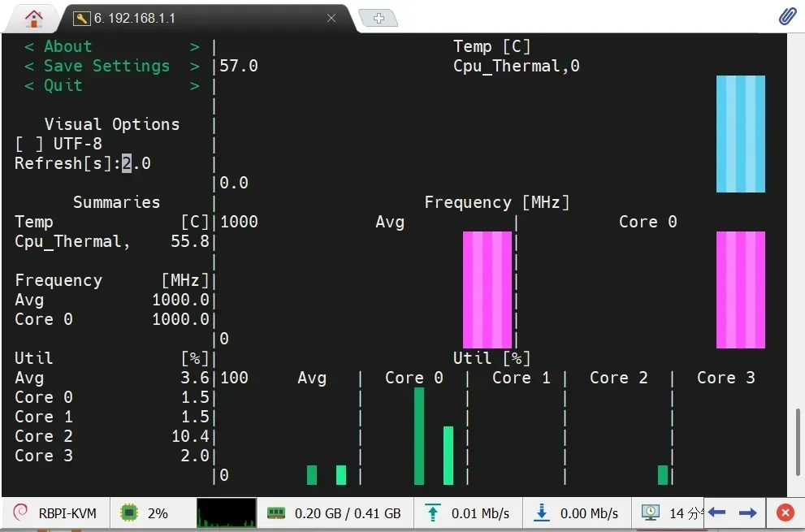Click the uptime monitor clock icon

651,513
